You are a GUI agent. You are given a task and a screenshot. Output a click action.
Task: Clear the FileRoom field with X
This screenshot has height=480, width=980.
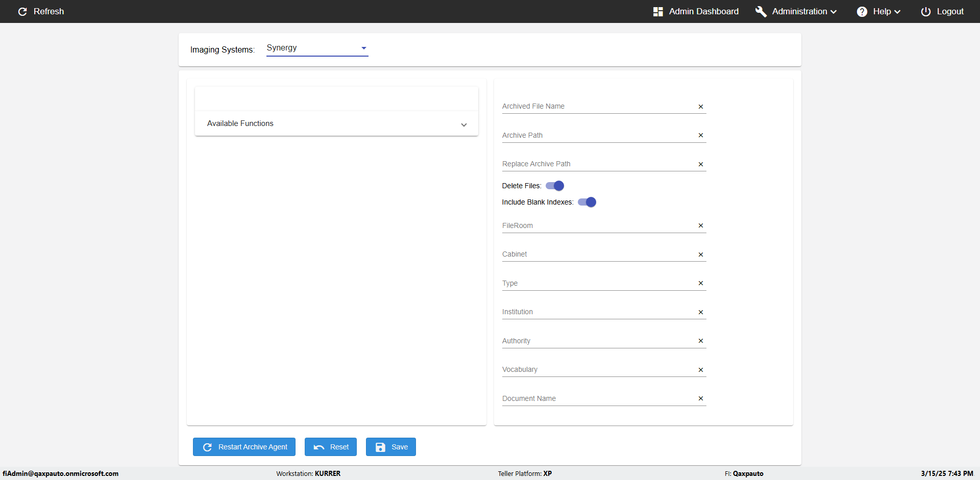click(700, 225)
